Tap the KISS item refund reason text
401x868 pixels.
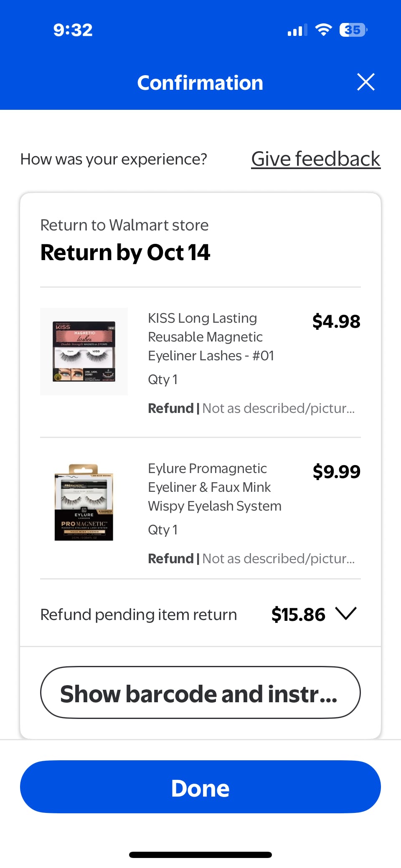coord(251,408)
